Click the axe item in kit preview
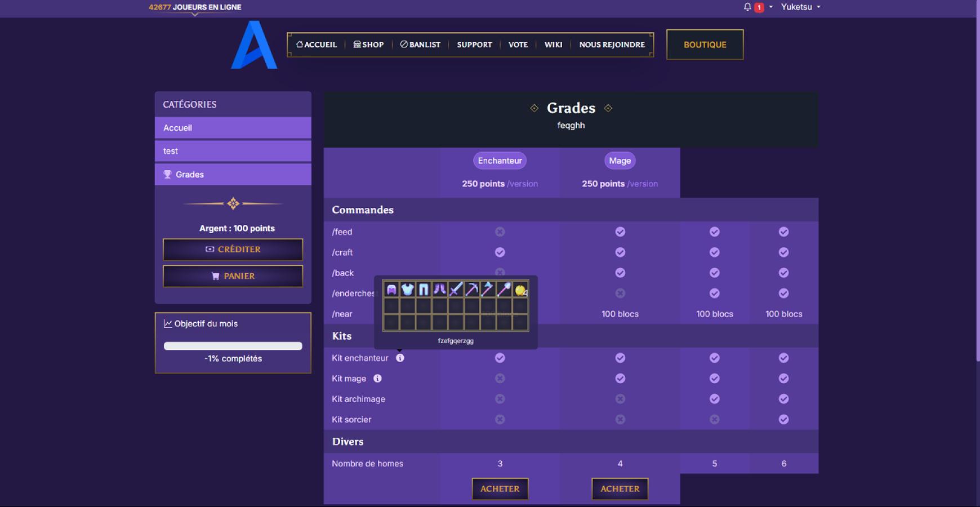The width and height of the screenshot is (980, 507). (488, 290)
